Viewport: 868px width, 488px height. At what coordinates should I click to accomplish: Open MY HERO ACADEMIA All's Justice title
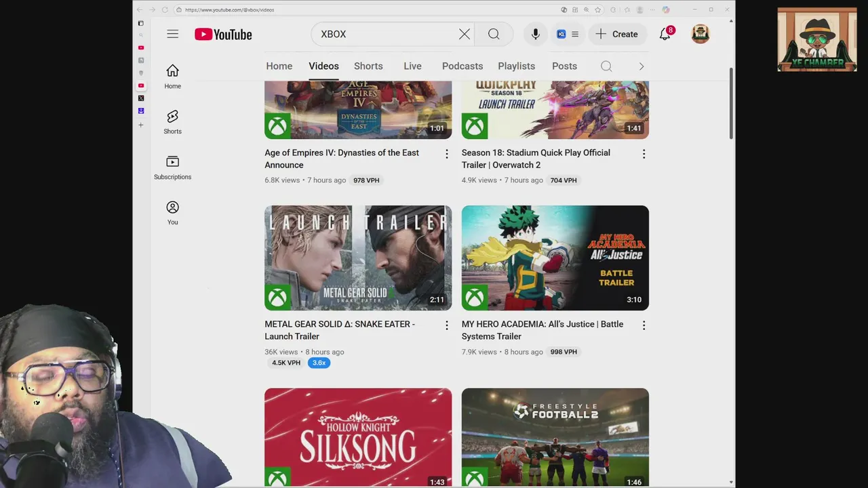click(542, 330)
